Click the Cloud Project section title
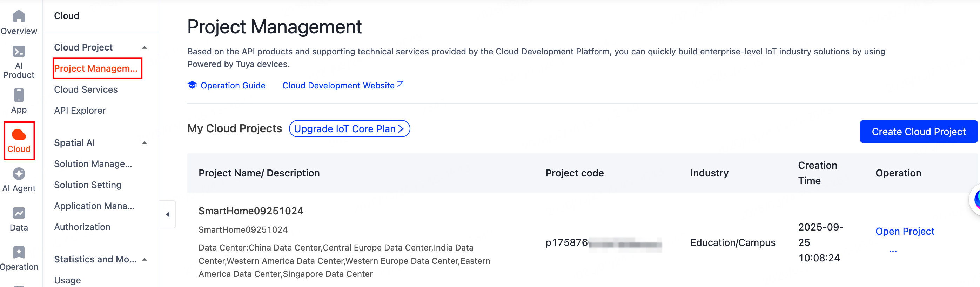This screenshot has height=287, width=980. tap(83, 47)
